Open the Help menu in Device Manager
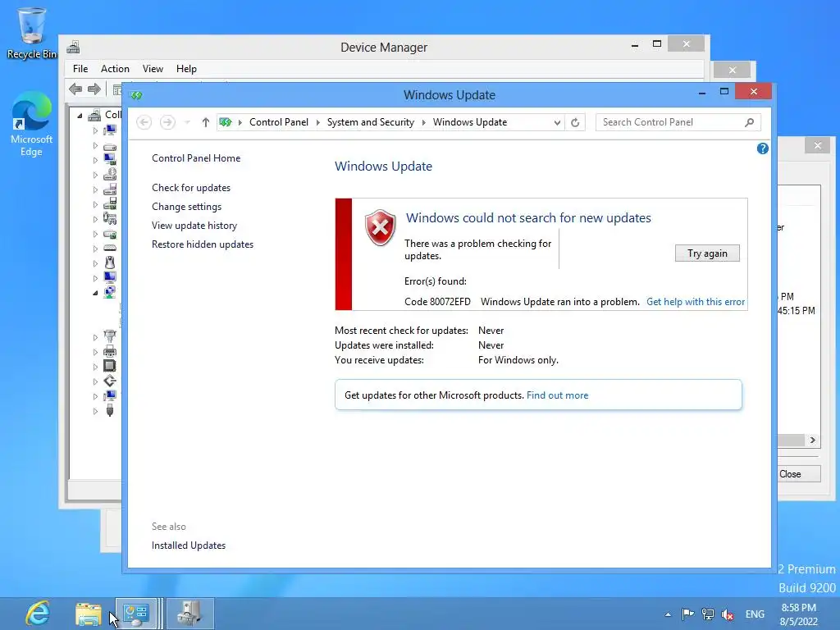 pyautogui.click(x=186, y=69)
